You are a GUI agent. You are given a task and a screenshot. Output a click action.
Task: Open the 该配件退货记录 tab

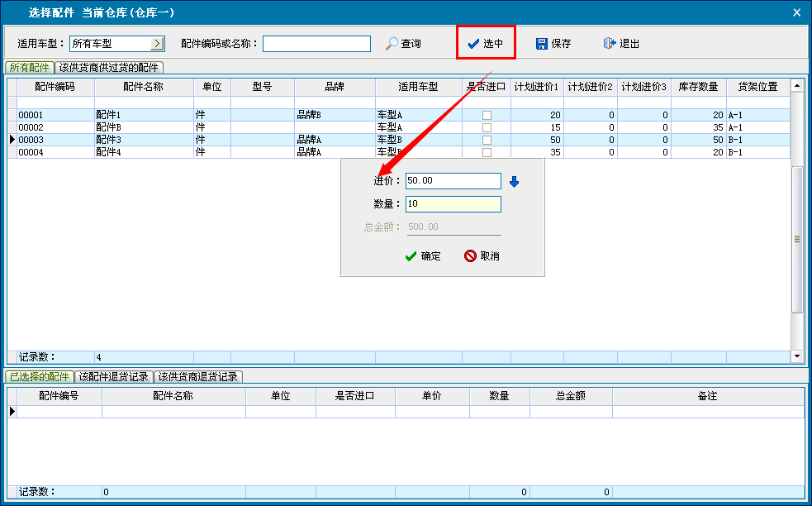114,377
